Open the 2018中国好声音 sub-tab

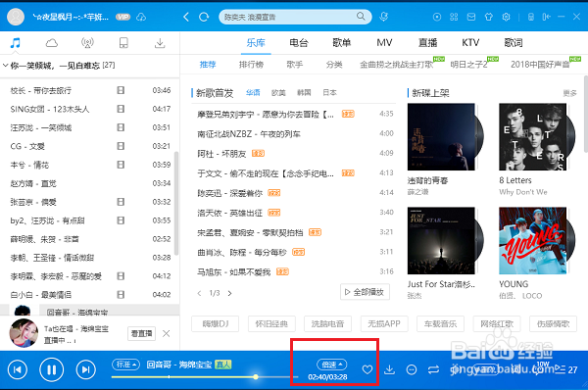coord(540,65)
